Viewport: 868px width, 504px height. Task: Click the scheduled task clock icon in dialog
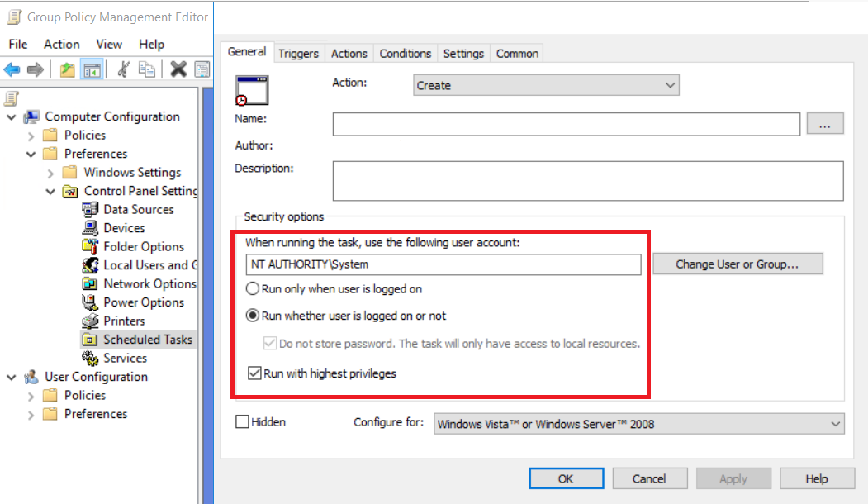[x=252, y=90]
